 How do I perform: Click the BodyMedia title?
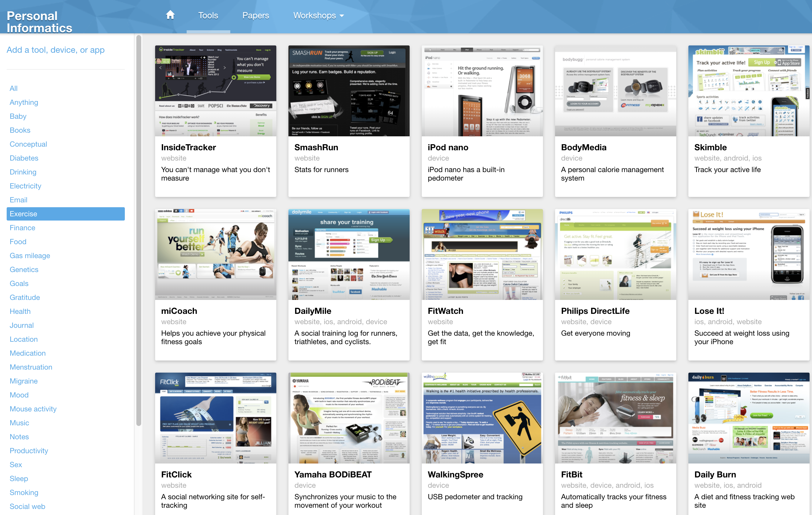pos(584,148)
